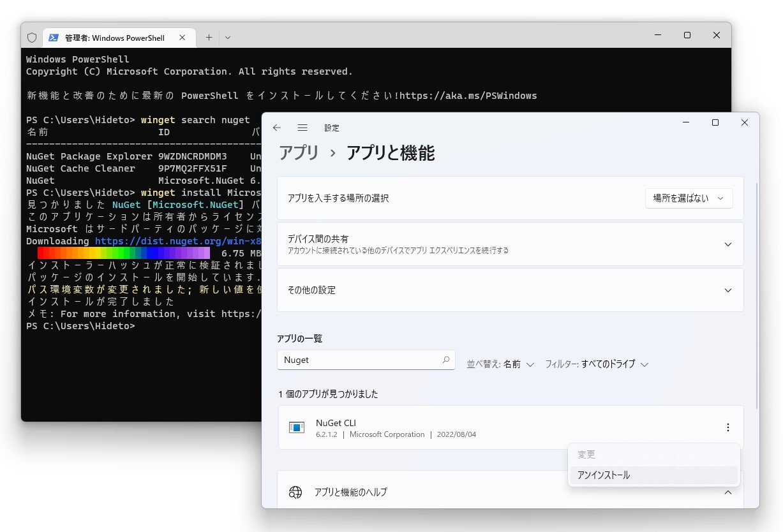Screen dimensions: 783x532
Task: Open the three-dot menu for NuGet CLI
Action: point(728,427)
